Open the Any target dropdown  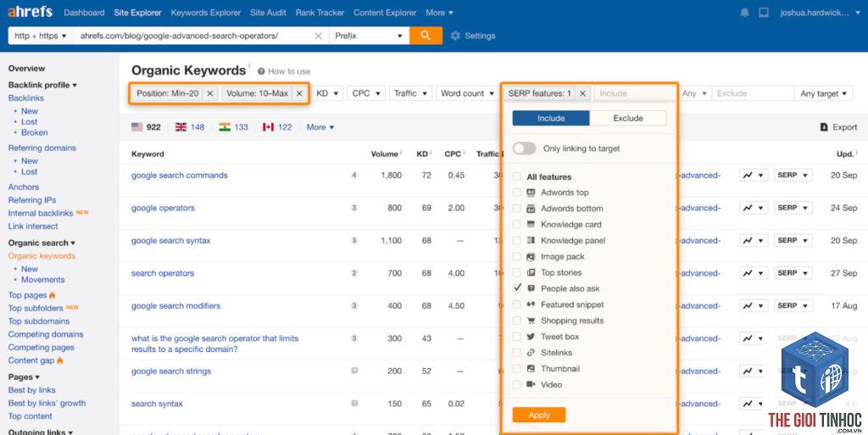tap(823, 93)
